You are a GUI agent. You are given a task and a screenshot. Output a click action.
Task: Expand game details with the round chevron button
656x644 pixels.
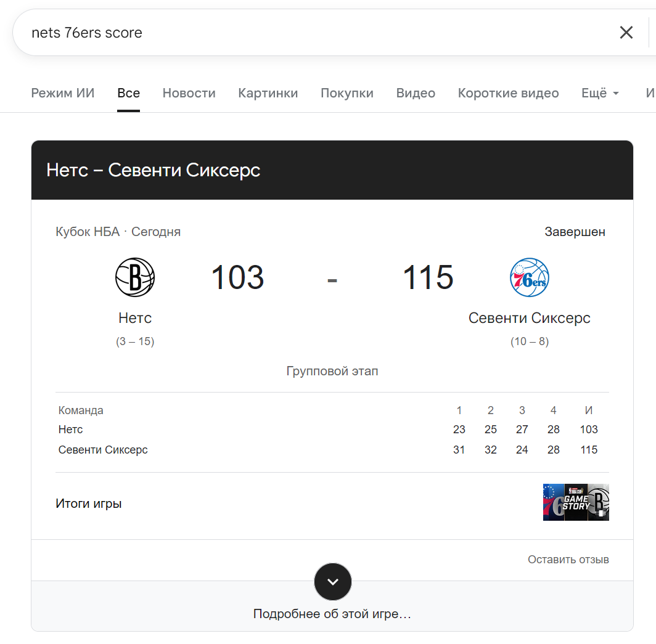332,582
